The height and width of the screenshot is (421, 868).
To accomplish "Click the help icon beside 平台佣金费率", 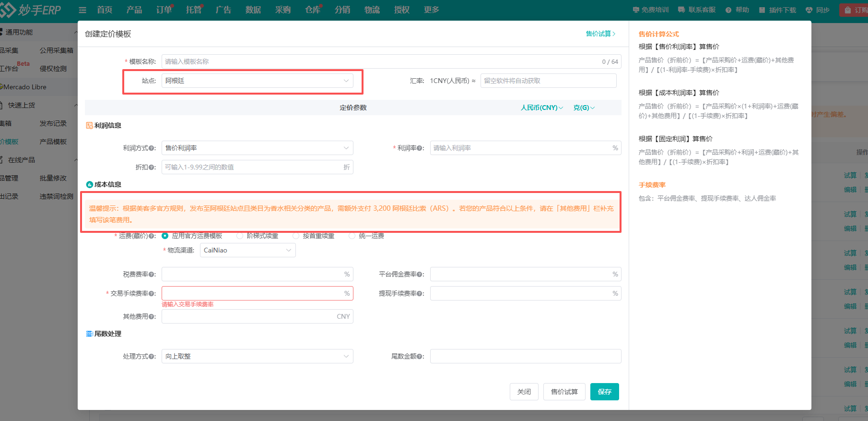I will coord(420,275).
